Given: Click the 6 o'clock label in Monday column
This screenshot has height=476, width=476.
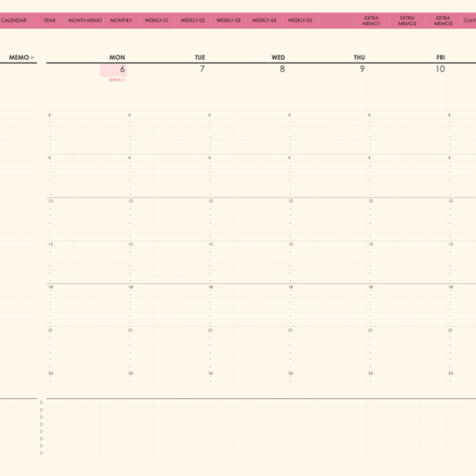Looking at the screenshot, I should [x=50, y=115].
